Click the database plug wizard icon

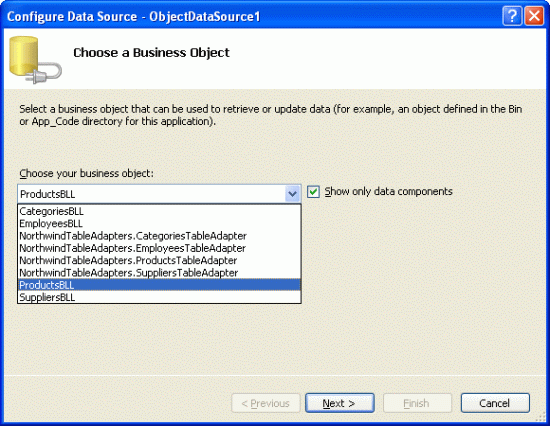pos(35,60)
